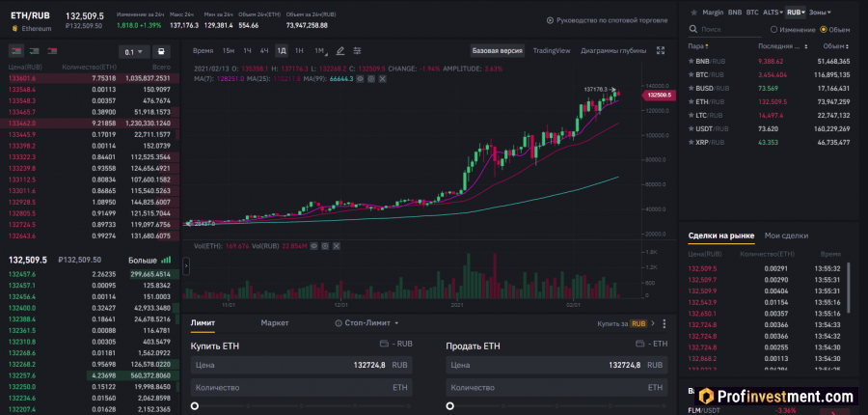Sort pairs by Объем column header
868x415 pixels.
point(836,46)
